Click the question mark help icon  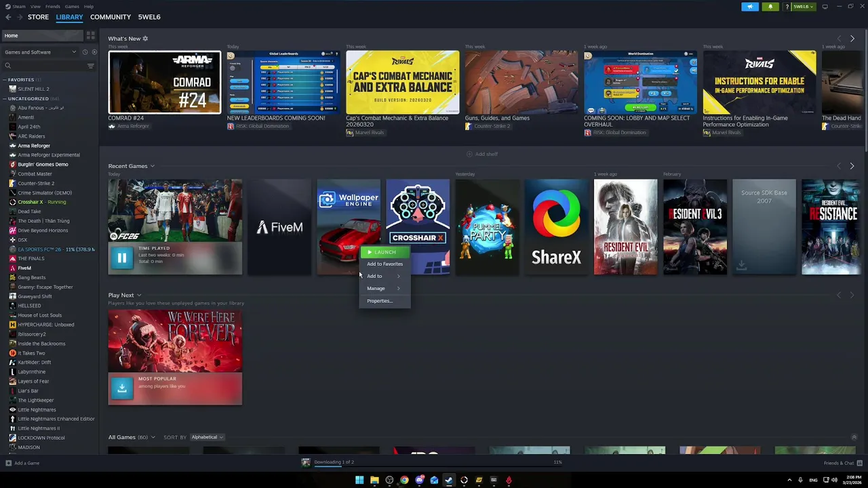click(787, 7)
